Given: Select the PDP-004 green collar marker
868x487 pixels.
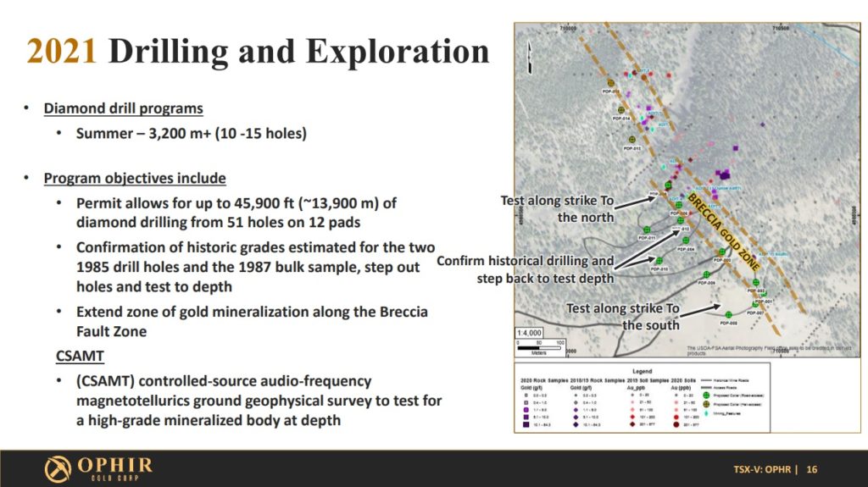Looking at the screenshot, I should click(686, 241).
